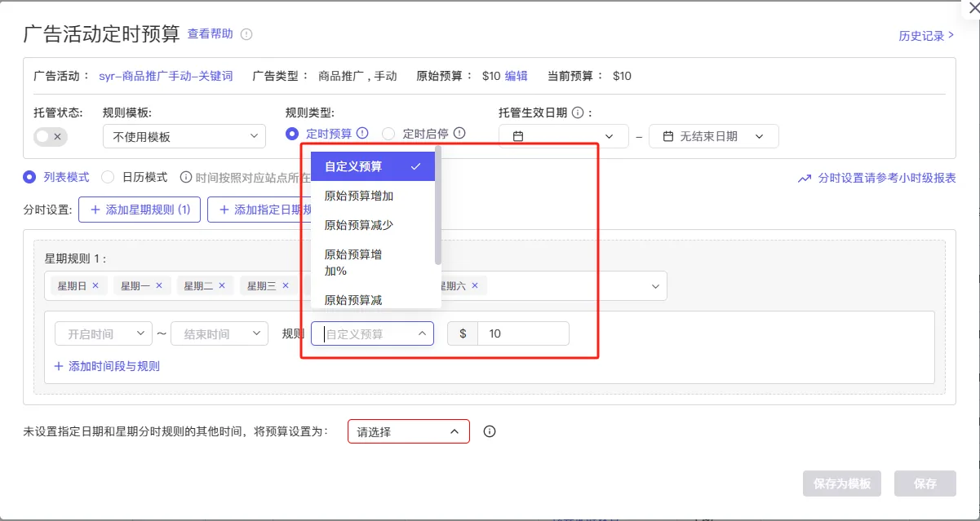Screen dimensions: 980x521
Task: Open the 不使用模板 template dropdown
Action: [184, 136]
